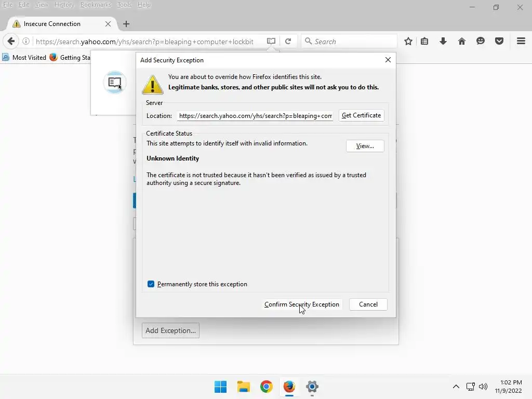
Task: Open the Firefox hamburger menu
Action: click(521, 42)
